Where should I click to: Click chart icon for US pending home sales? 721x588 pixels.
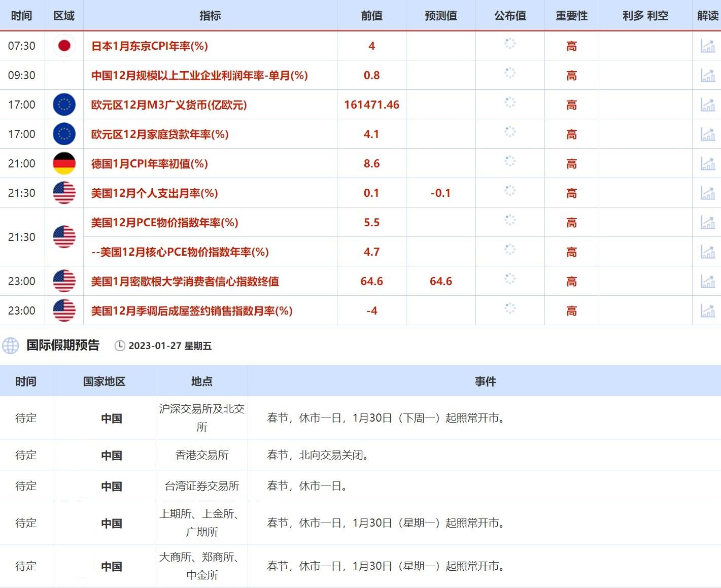(707, 310)
